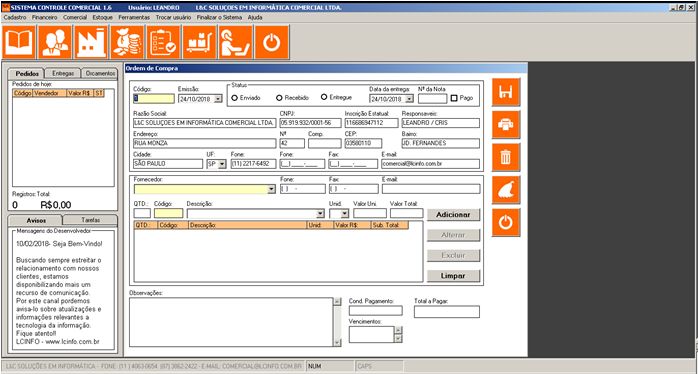Open the stock cart with boxes icon
This screenshot has height=374, width=698.
[x=199, y=42]
